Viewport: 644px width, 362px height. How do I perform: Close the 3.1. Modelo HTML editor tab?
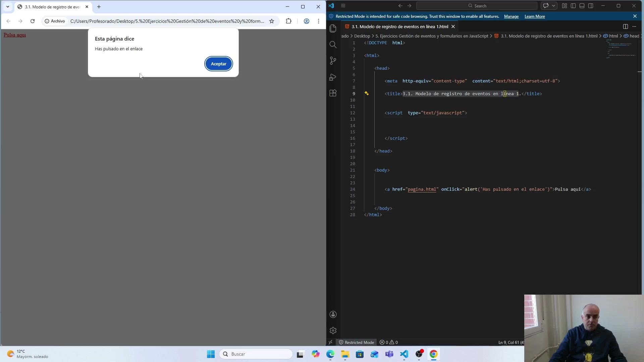453,26
